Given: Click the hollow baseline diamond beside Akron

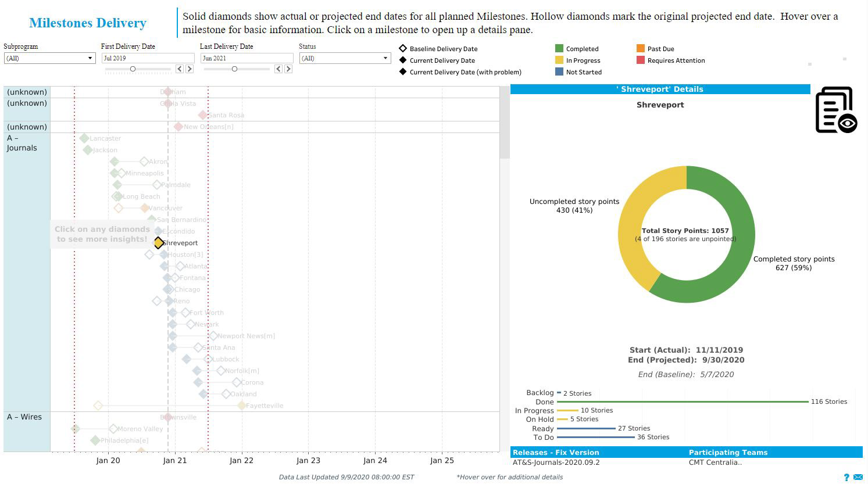Looking at the screenshot, I should pos(144,162).
